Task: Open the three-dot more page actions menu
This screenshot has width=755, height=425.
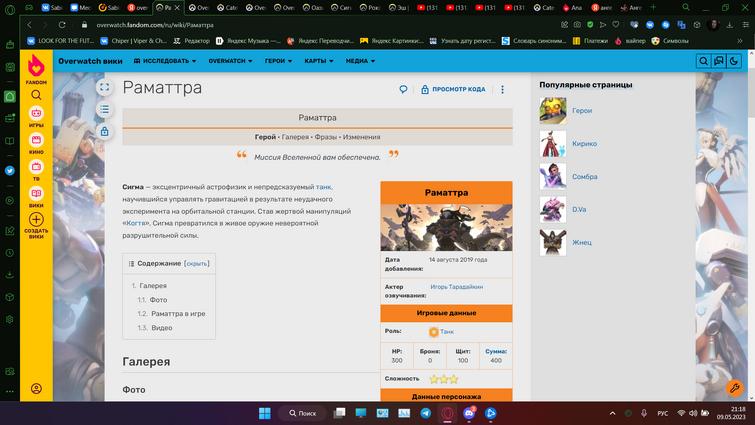Action: [x=502, y=89]
